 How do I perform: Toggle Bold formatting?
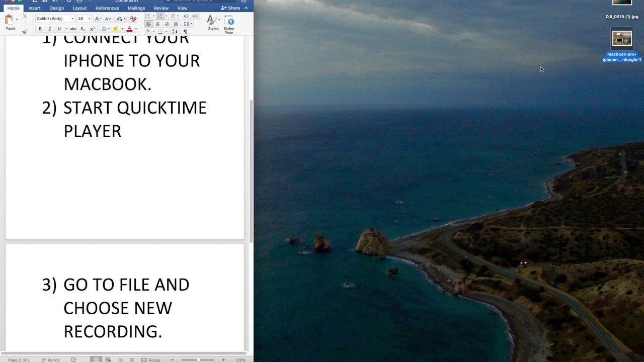40,29
